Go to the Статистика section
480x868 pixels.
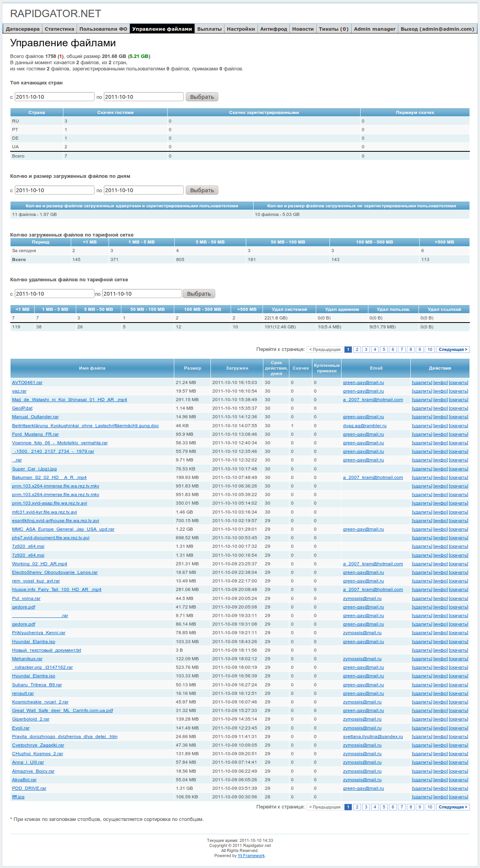(x=60, y=29)
